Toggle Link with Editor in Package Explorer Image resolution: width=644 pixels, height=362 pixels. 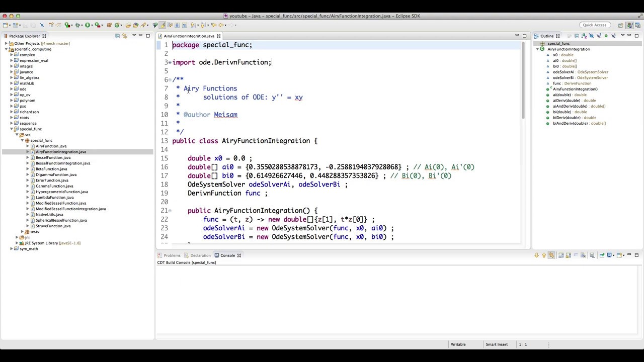[x=125, y=36]
